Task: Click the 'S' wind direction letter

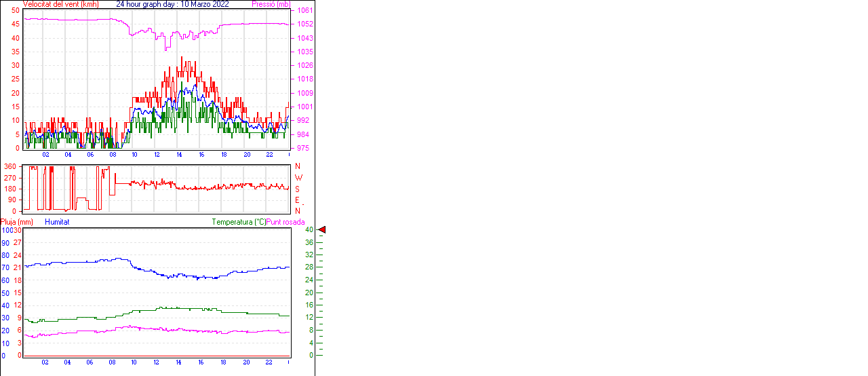Action: tap(297, 189)
